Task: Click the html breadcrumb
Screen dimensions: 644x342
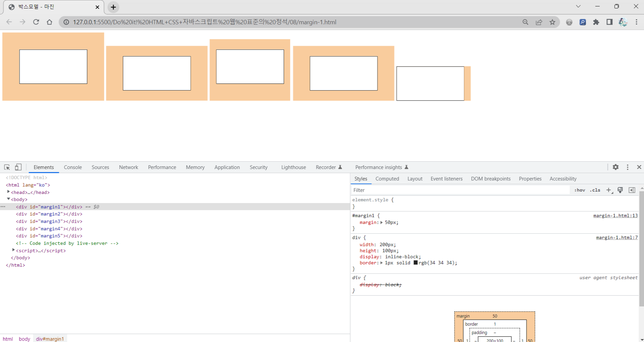Action: pos(8,339)
